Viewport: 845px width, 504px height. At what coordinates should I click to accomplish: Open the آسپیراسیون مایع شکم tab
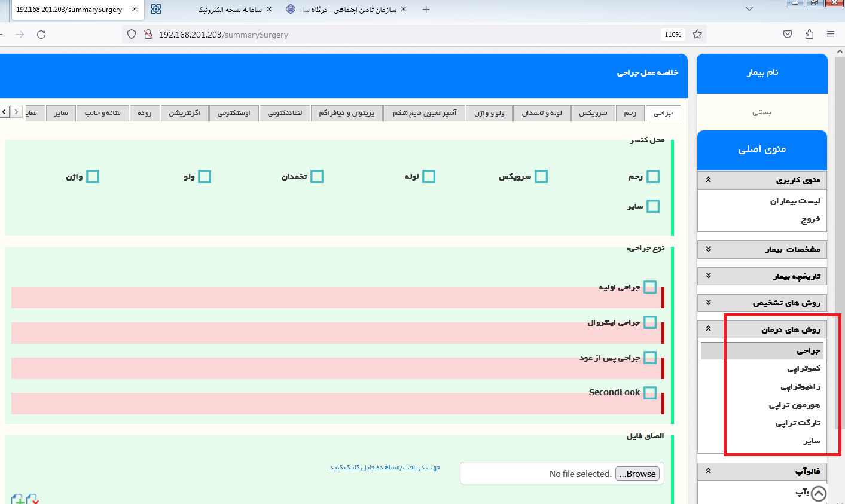click(x=425, y=113)
